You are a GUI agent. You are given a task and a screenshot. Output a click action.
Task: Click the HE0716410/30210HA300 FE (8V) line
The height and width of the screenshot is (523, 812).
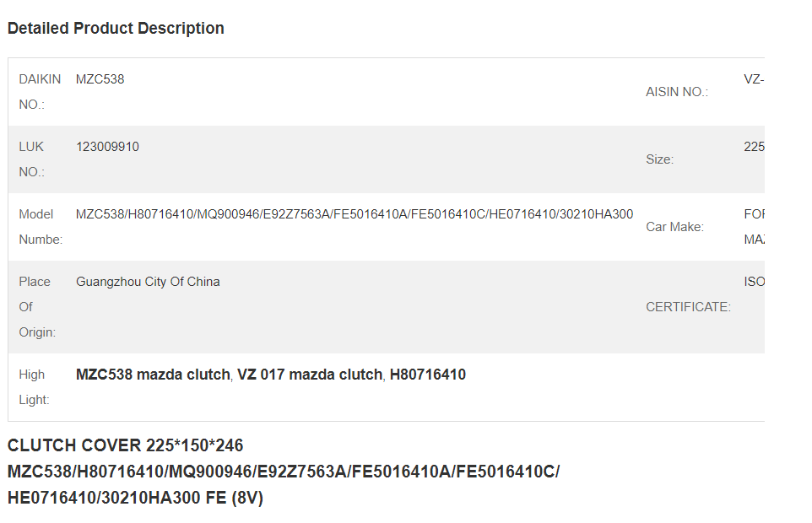(135, 498)
